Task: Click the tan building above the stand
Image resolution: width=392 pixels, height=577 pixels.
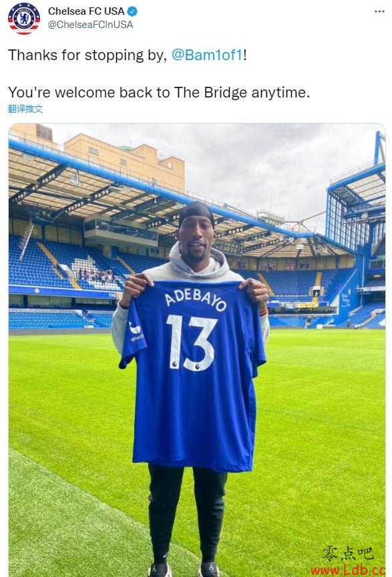Action: pyautogui.click(x=124, y=160)
